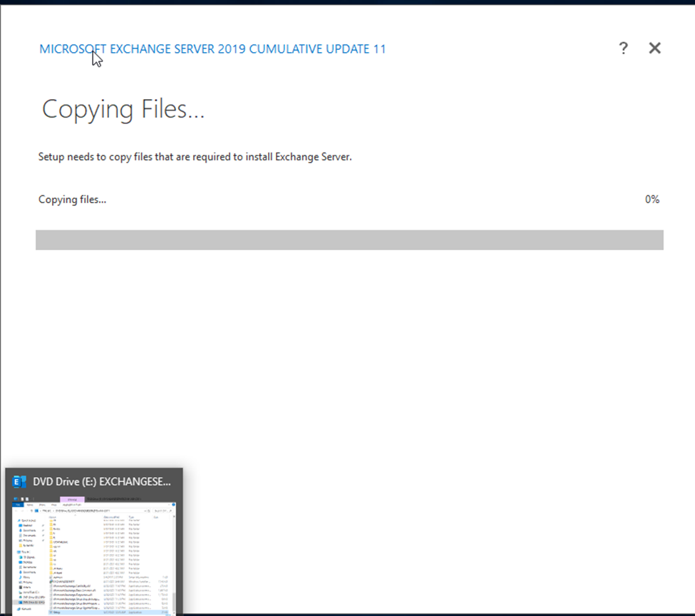This screenshot has height=616, width=695.
Task: Click the small "Copying files..." status label
Action: pyautogui.click(x=72, y=200)
